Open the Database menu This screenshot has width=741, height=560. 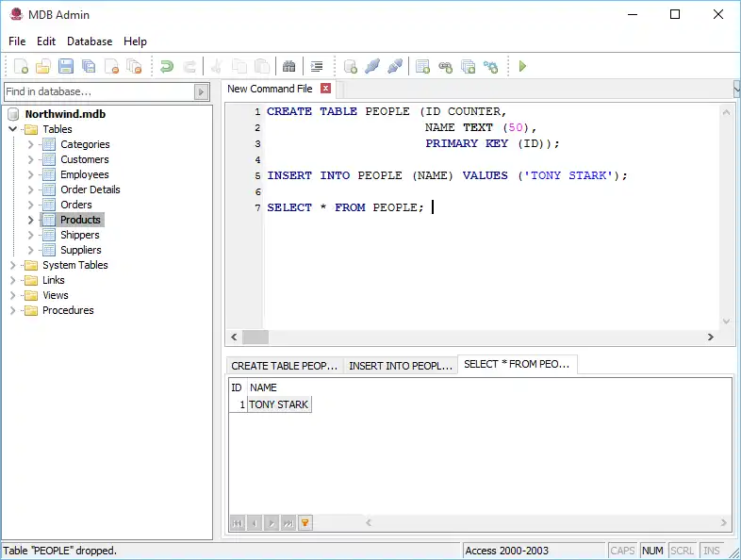(90, 41)
